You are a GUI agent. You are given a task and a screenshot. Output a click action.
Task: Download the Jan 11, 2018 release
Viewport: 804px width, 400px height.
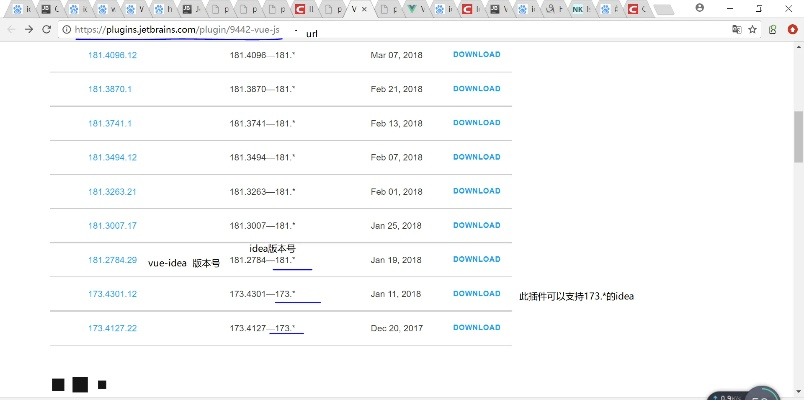tap(477, 293)
